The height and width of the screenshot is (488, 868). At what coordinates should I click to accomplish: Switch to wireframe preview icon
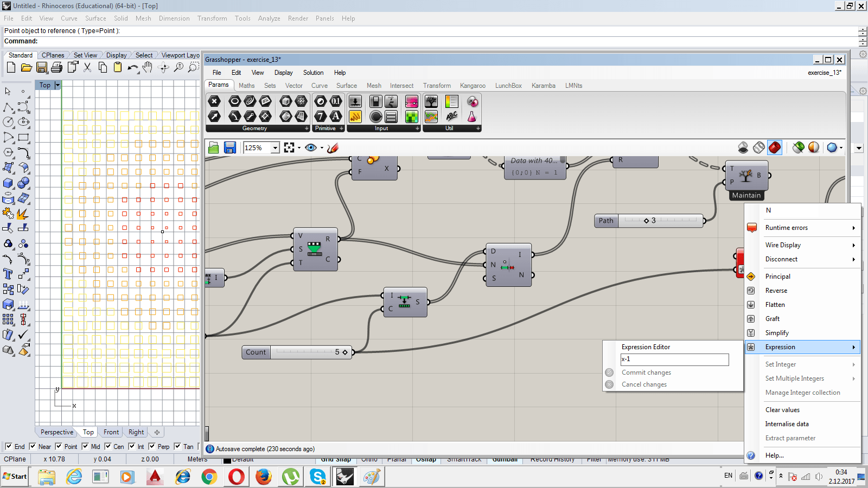[x=759, y=147]
